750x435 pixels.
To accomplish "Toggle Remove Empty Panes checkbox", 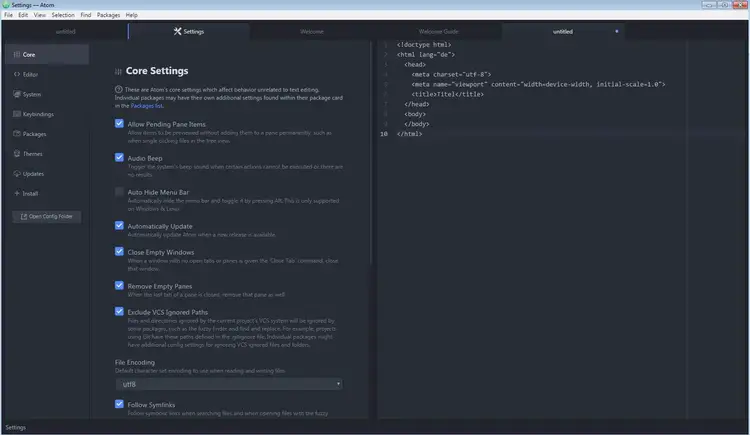I will [119, 286].
